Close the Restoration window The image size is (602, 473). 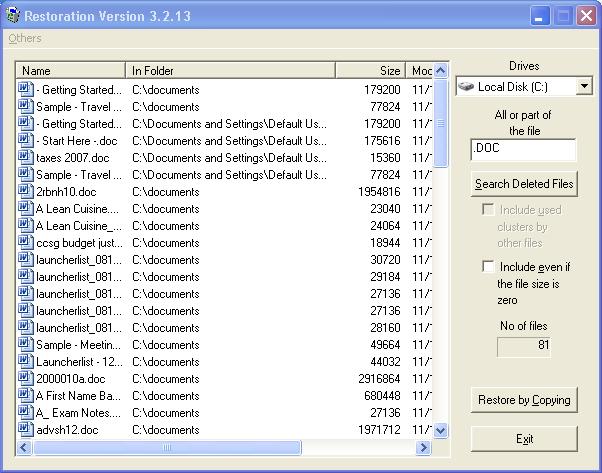point(586,16)
